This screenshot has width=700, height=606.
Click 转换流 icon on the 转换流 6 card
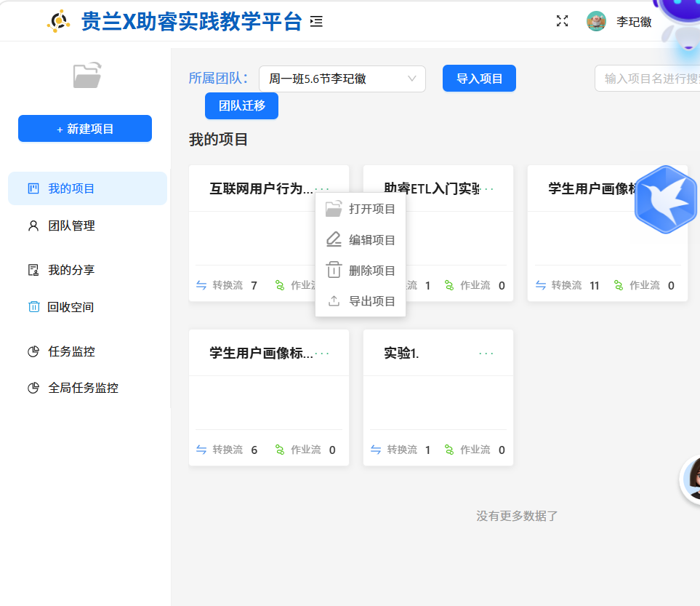point(201,450)
